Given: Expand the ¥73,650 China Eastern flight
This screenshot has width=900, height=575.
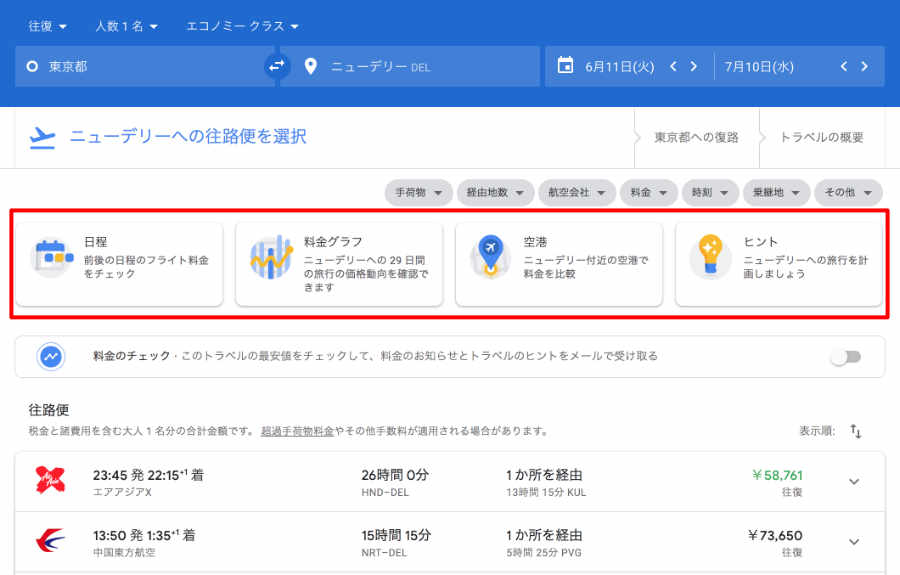Looking at the screenshot, I should click(854, 542).
